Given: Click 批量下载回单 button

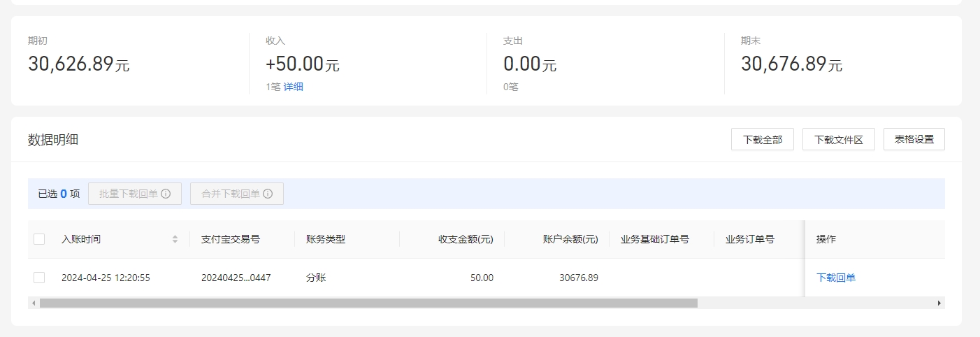Looking at the screenshot, I should pyautogui.click(x=135, y=194).
